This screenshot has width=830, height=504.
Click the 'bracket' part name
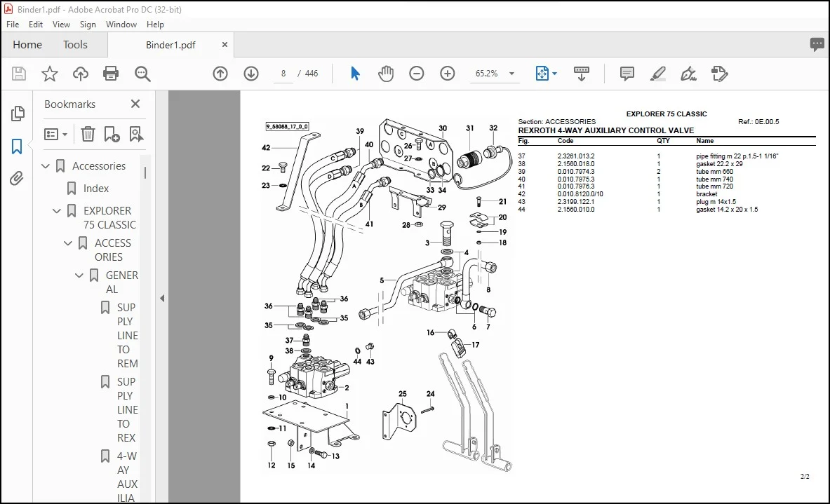[706, 194]
